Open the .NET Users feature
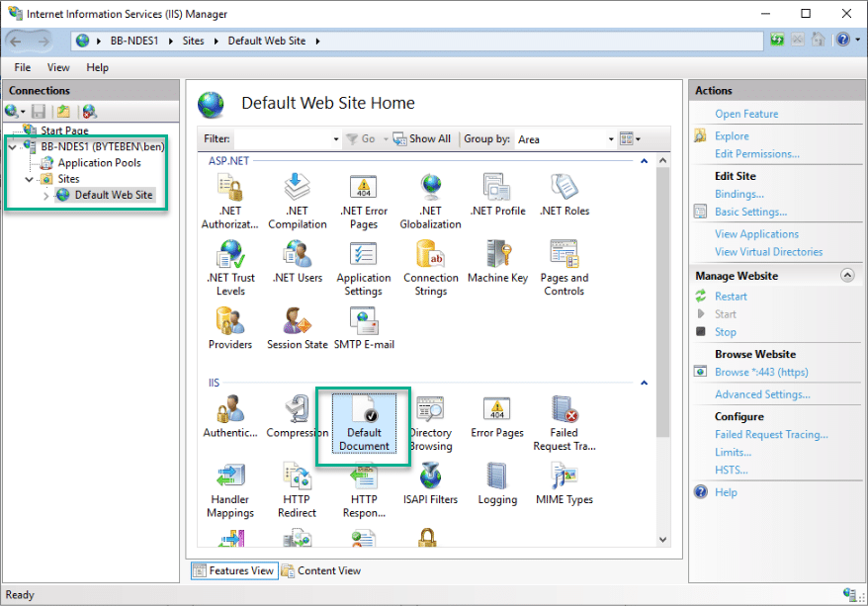The image size is (868, 606). (x=298, y=261)
